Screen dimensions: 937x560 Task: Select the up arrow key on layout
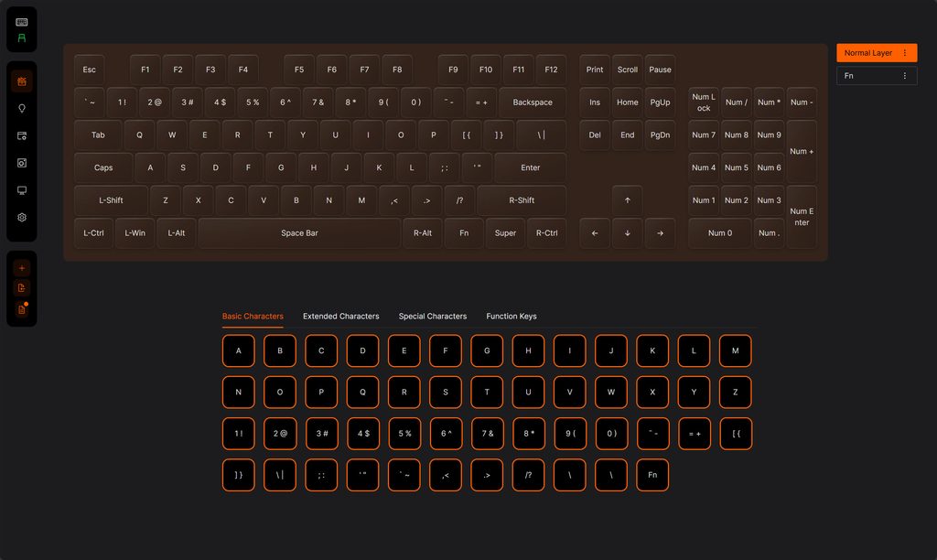[x=628, y=200]
